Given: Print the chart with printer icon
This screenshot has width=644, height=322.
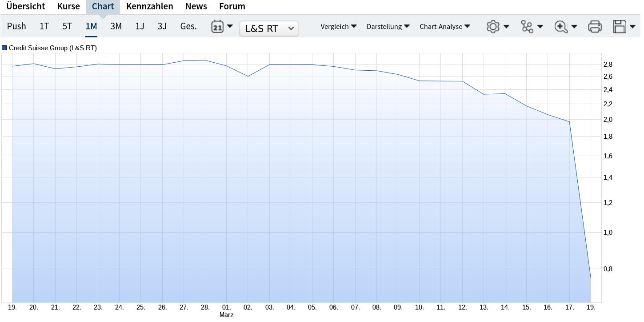Looking at the screenshot, I should click(595, 27).
